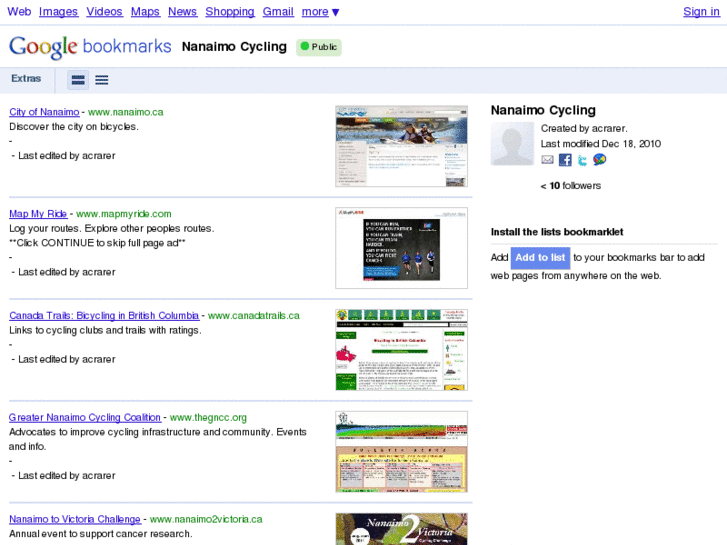Open Gmail in top navigation
The width and height of the screenshot is (727, 545).
pyautogui.click(x=278, y=12)
